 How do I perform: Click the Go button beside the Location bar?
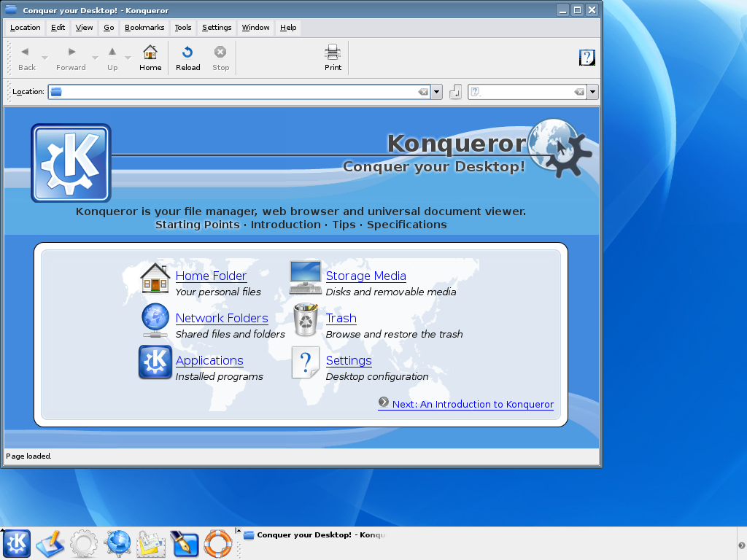[455, 91]
